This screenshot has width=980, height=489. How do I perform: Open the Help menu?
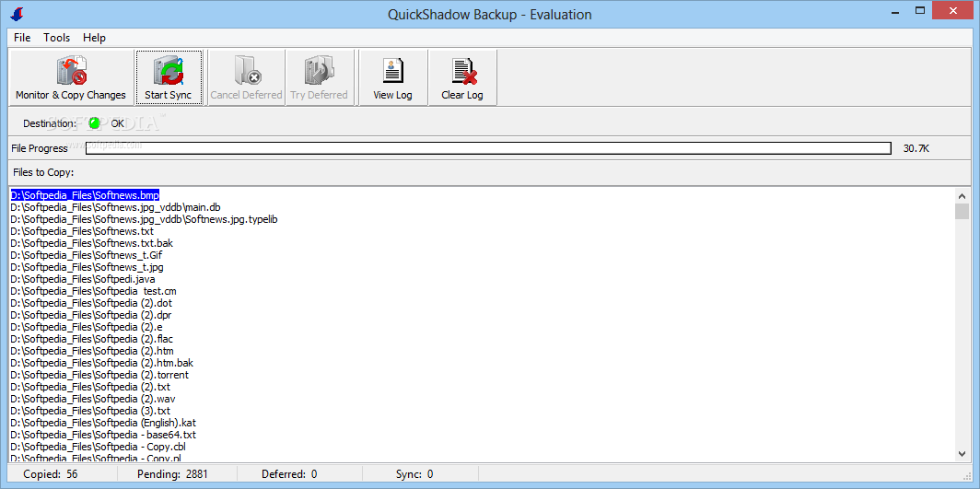[x=94, y=38]
